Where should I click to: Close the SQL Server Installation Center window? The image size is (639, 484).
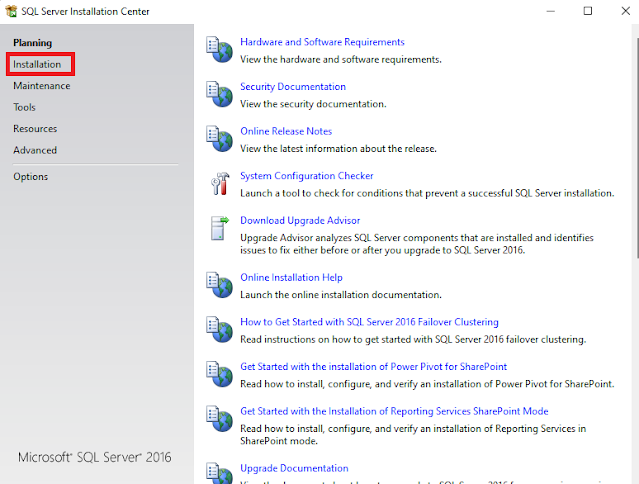(x=626, y=11)
